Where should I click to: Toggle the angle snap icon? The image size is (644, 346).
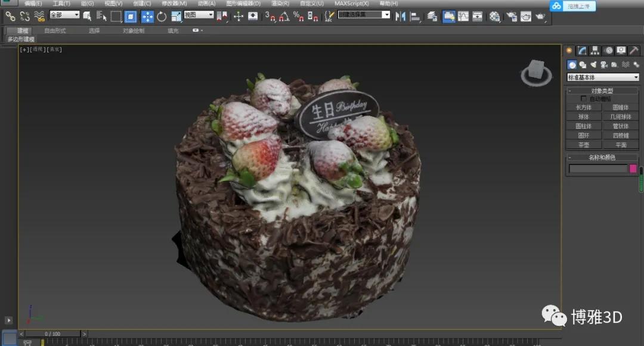click(x=285, y=16)
